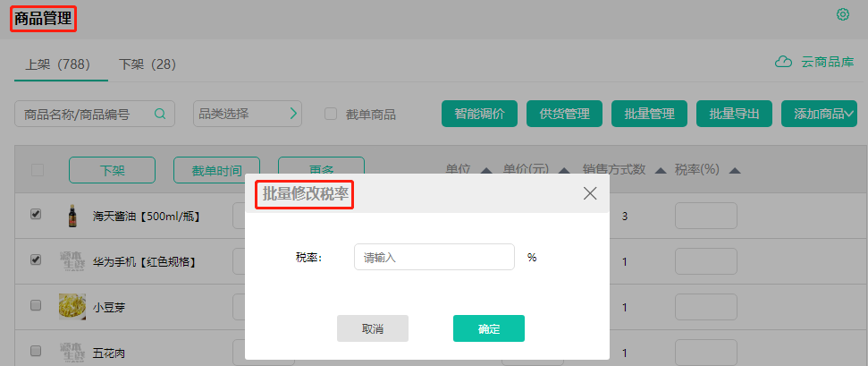Image resolution: width=868 pixels, height=366 pixels.
Task: Open 云商品库 link
Action: tap(828, 62)
